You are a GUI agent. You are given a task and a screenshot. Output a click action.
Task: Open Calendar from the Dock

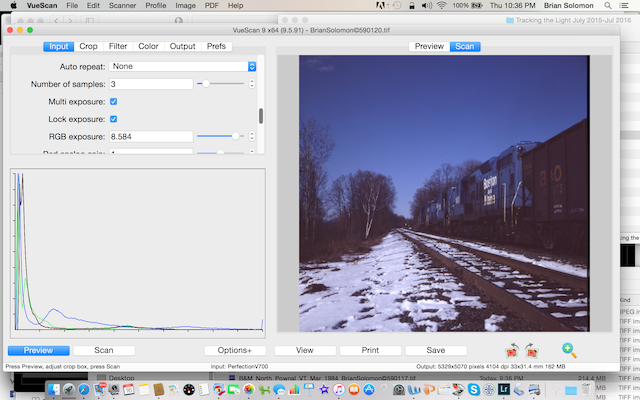(129, 390)
